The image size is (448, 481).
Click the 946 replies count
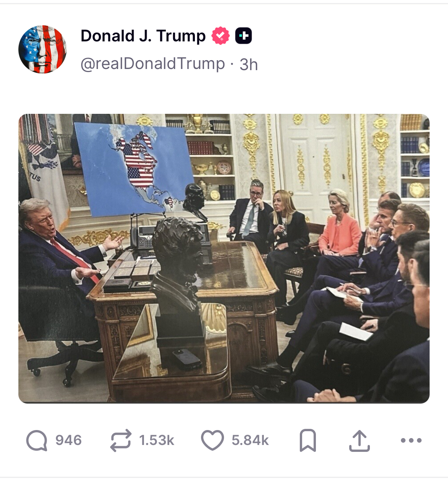click(69, 440)
